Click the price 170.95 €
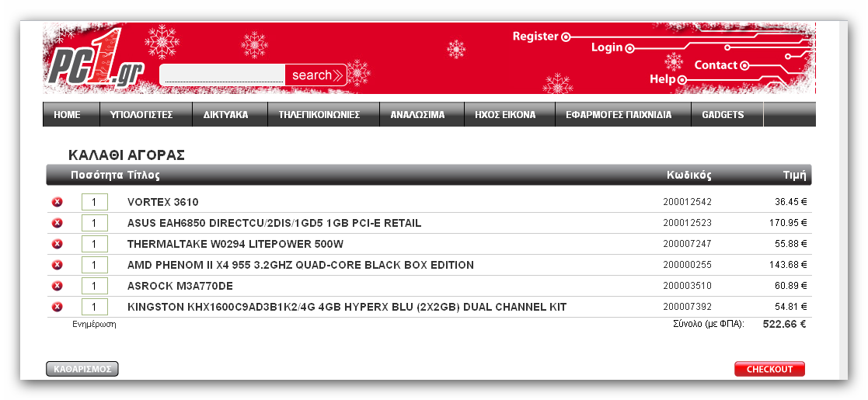Viewport: 868px width, 400px height. [x=788, y=223]
